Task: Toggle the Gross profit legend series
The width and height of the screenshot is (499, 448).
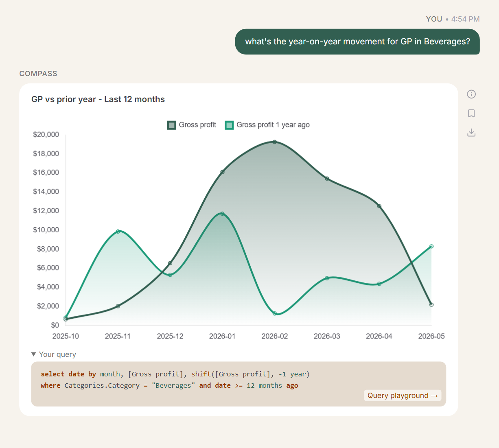Action: click(192, 125)
